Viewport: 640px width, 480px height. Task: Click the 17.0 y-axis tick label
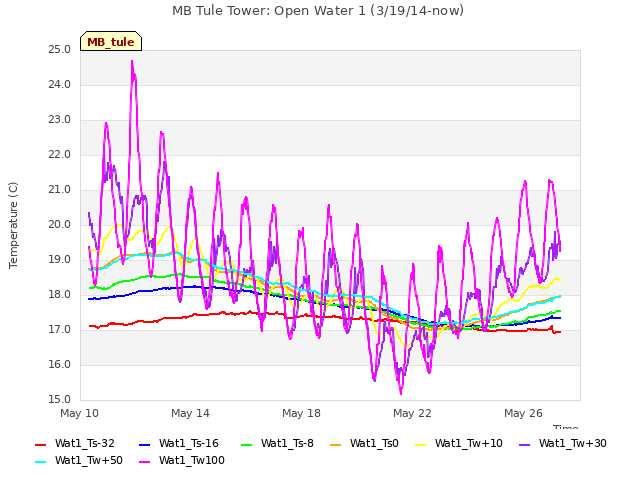click(60, 330)
